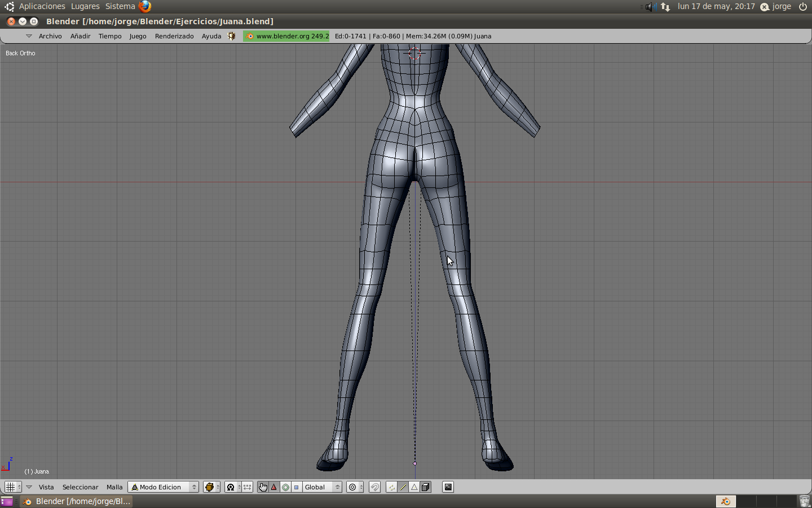Toggle occlude background geometry cube button

tap(426, 487)
